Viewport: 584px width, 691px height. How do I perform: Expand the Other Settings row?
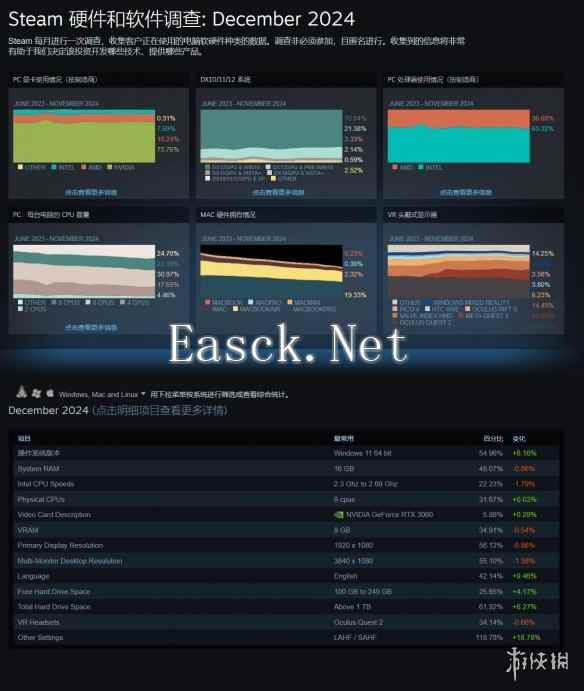click(x=287, y=638)
